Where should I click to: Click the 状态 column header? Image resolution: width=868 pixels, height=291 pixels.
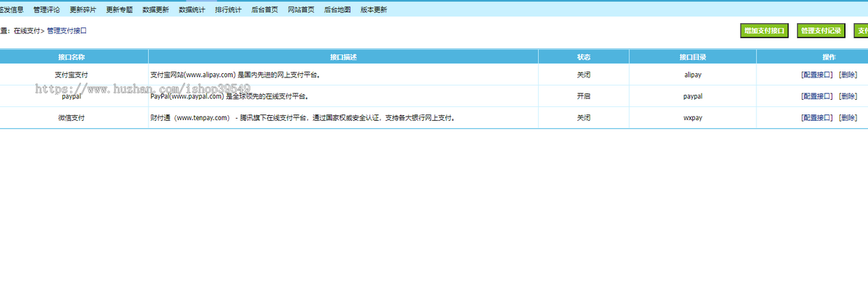point(584,56)
